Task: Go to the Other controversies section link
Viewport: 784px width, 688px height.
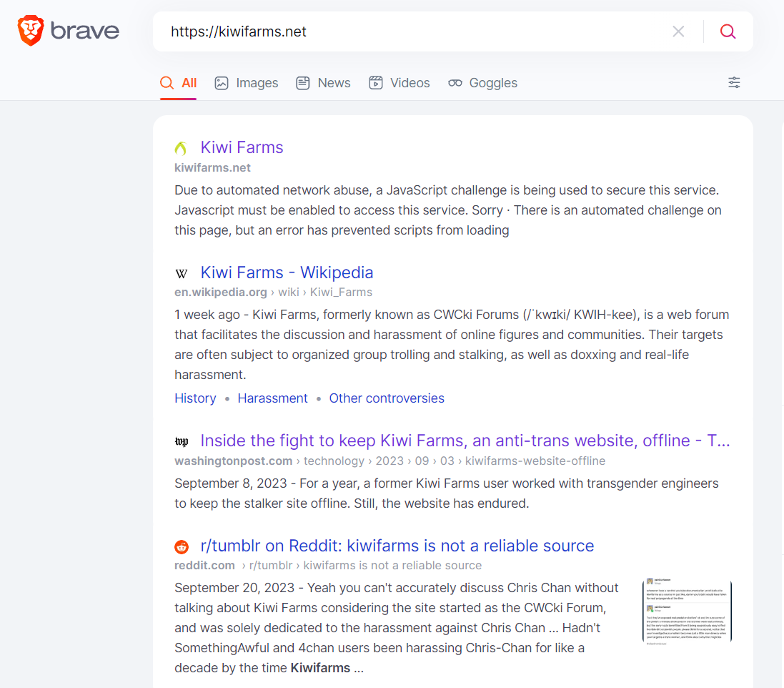Action: point(387,398)
